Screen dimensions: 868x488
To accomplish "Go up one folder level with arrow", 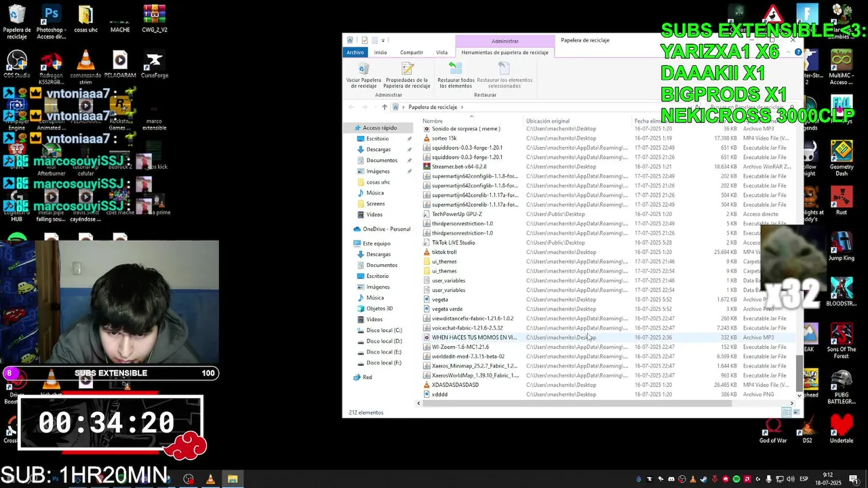I will point(384,107).
